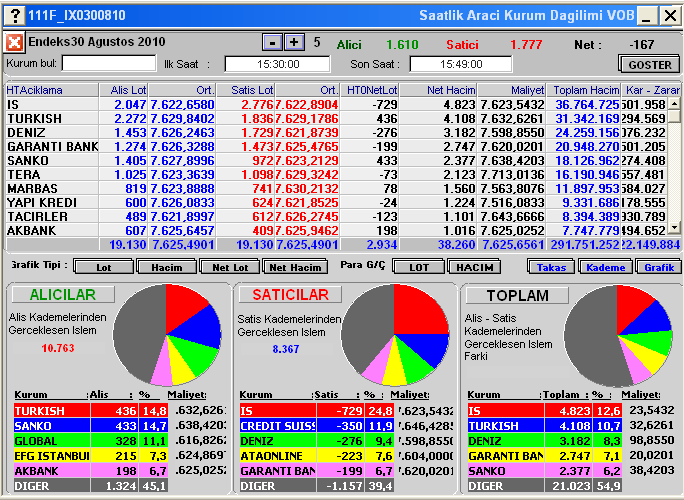This screenshot has height=500, width=684.
Task: Click SATICILAR transaction value 8.367
Action: pos(286,349)
